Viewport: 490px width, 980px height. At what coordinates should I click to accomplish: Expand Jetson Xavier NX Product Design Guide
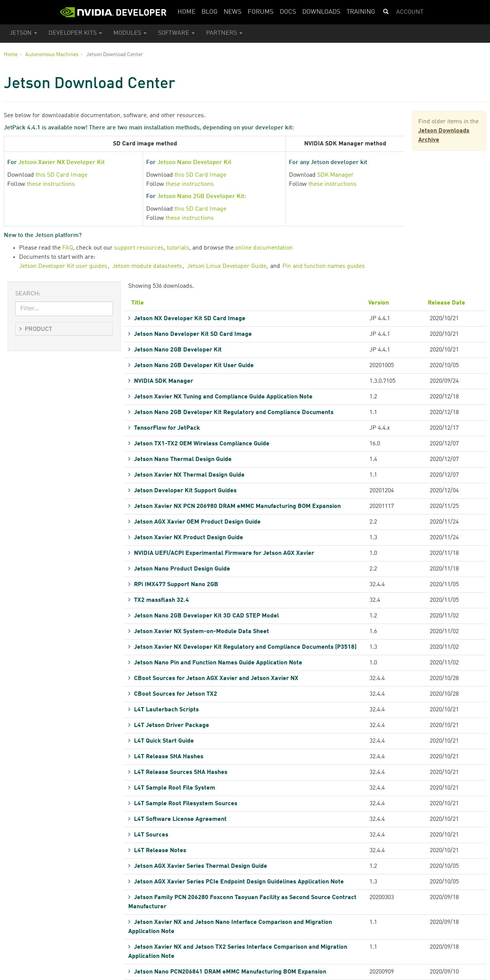pyautogui.click(x=188, y=537)
